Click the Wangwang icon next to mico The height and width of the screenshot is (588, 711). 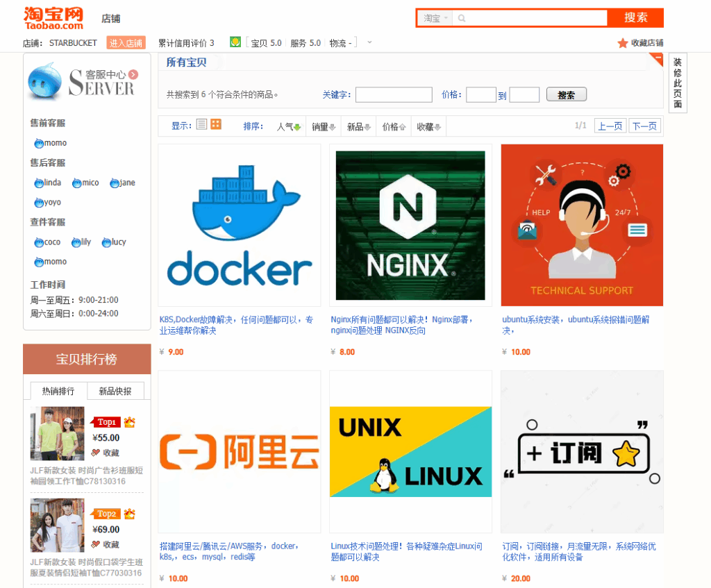(76, 183)
